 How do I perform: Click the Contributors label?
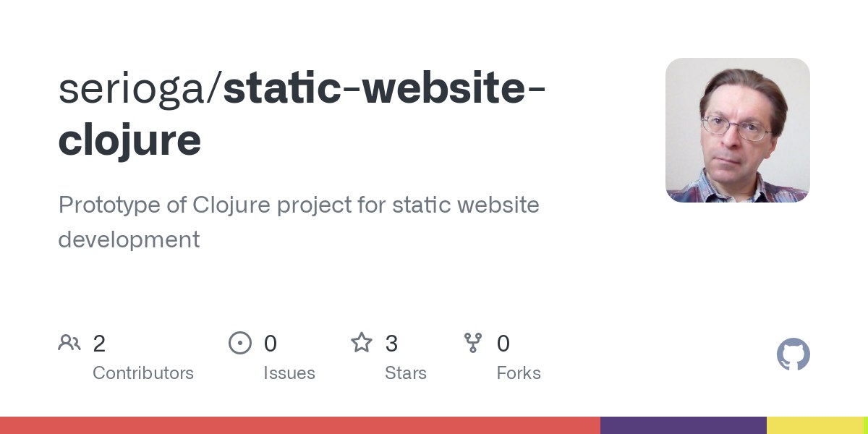pos(143,373)
